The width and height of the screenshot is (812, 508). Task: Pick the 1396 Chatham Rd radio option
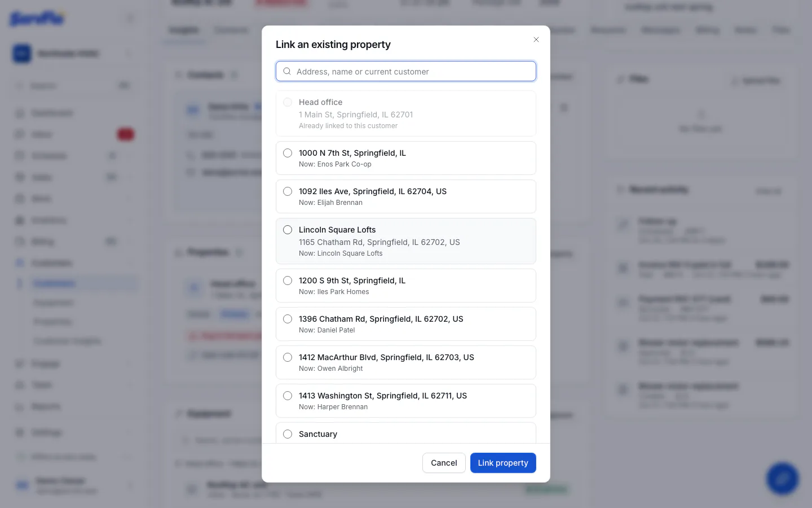(288, 319)
